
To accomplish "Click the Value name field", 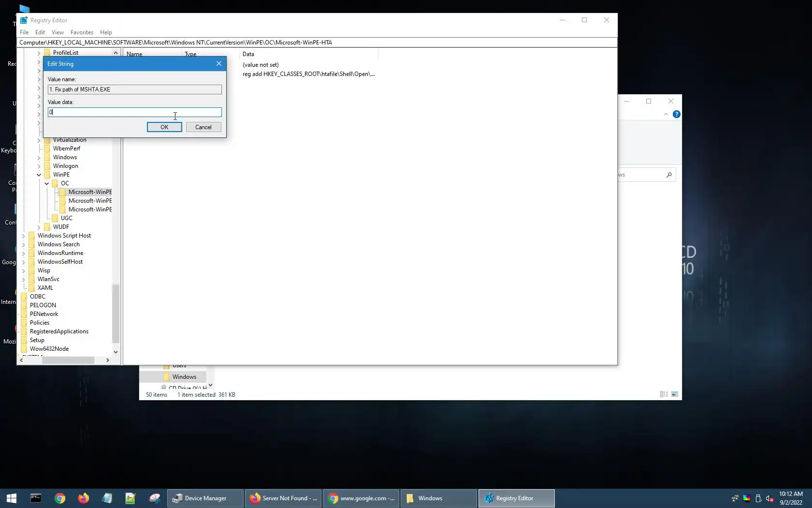I will [135, 90].
